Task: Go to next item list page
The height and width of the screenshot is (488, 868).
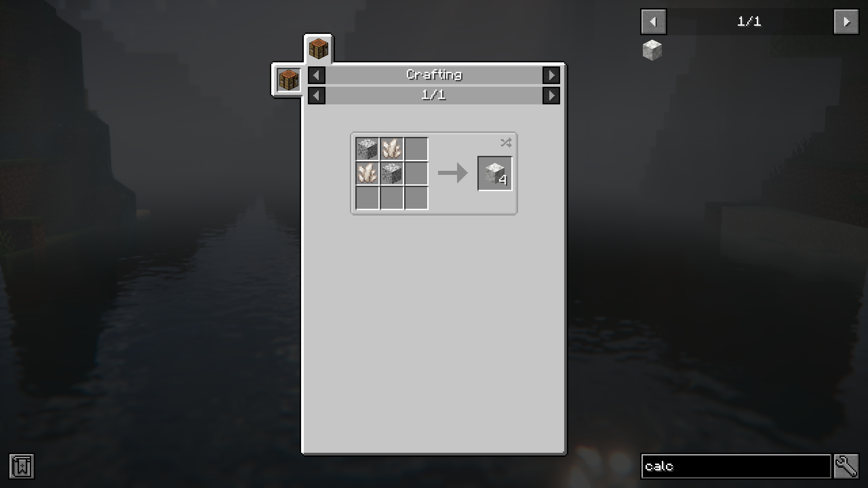Action: 846,22
